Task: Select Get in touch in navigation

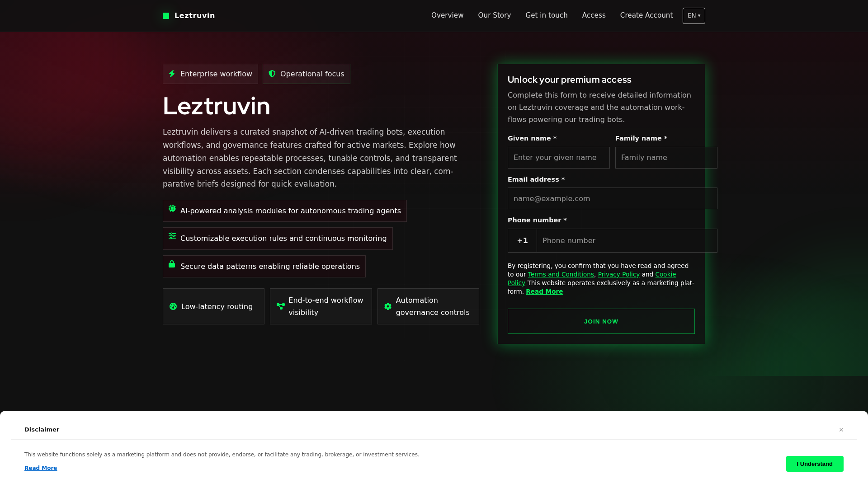Action: tap(547, 15)
